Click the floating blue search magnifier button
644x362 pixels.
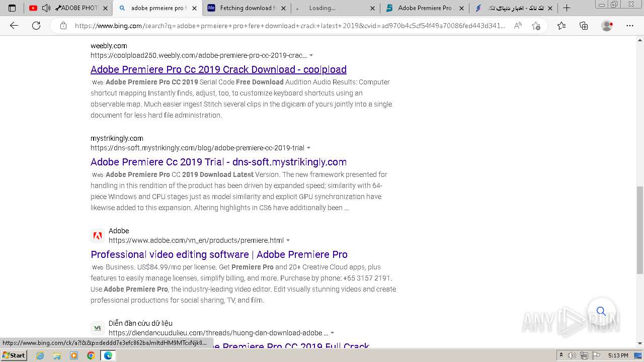pos(601,311)
